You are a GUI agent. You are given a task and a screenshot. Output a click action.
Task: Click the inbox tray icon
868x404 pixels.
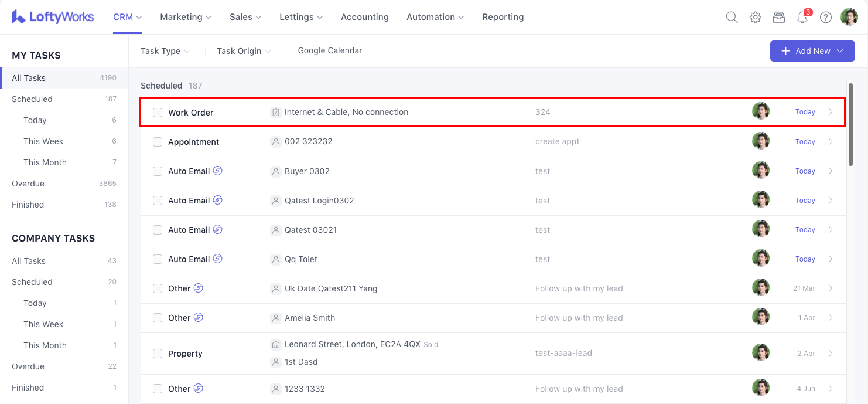(x=779, y=17)
